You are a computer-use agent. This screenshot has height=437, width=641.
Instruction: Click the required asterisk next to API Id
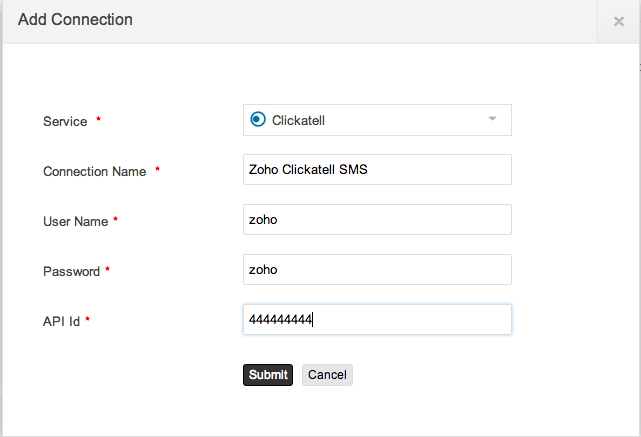pyautogui.click(x=88, y=321)
